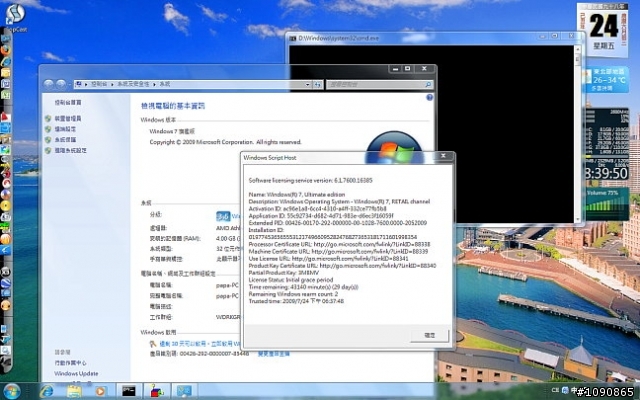Click the Partial Product Key line
The width and height of the screenshot is (640, 400).
284,273
